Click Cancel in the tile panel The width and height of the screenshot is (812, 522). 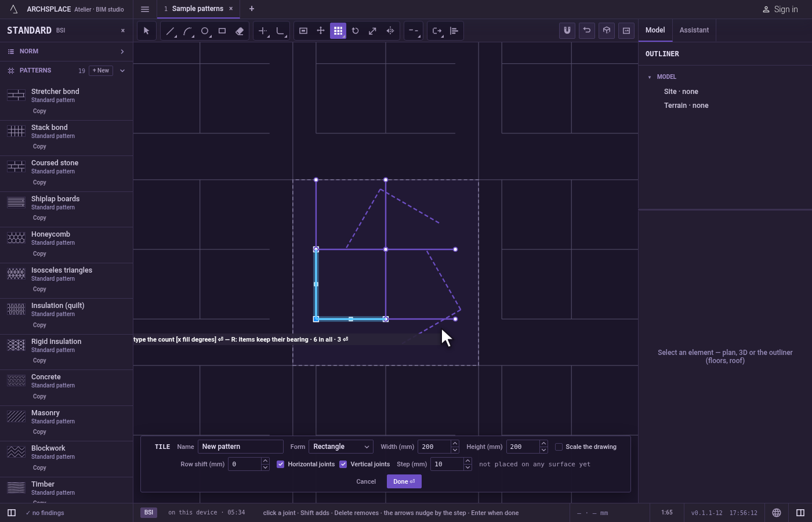[366, 481]
